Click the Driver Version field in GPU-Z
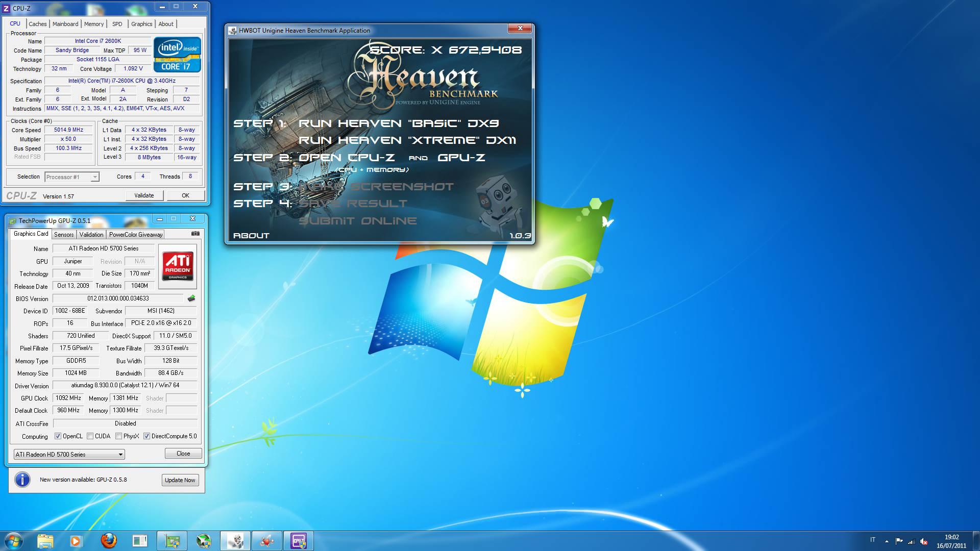This screenshot has height=551, width=980. pos(125,386)
